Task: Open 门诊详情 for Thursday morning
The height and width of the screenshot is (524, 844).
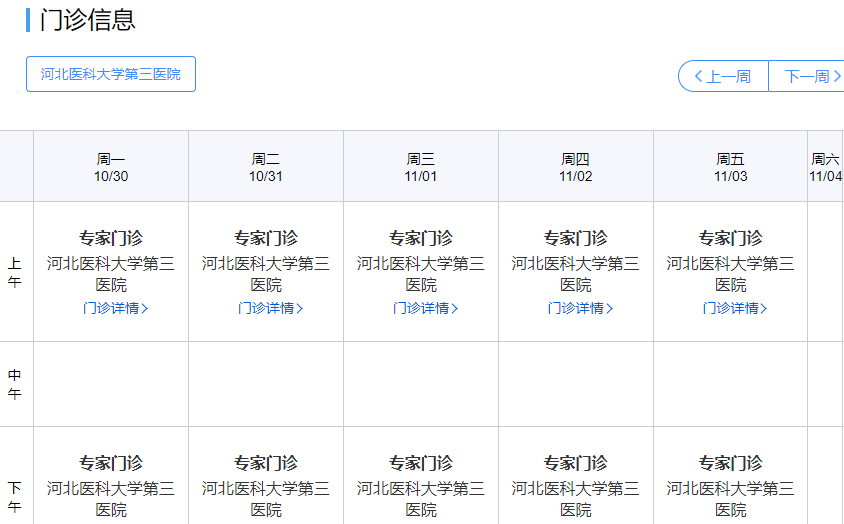Action: pos(580,308)
